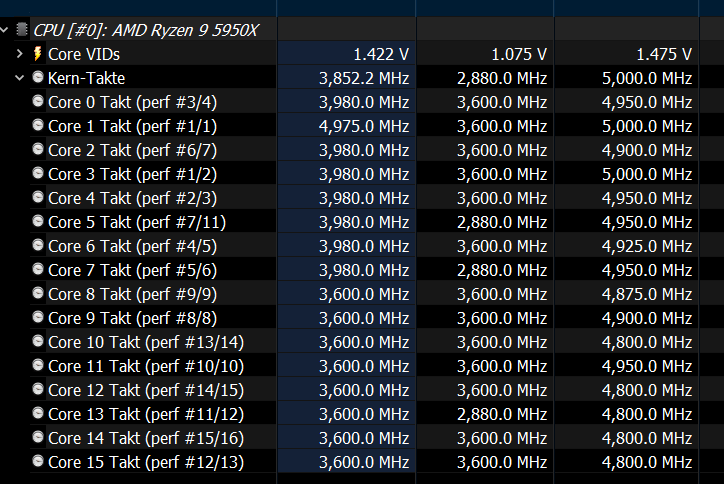
Task: Click the Core VIDs minimum value 1.075 V
Action: point(519,54)
